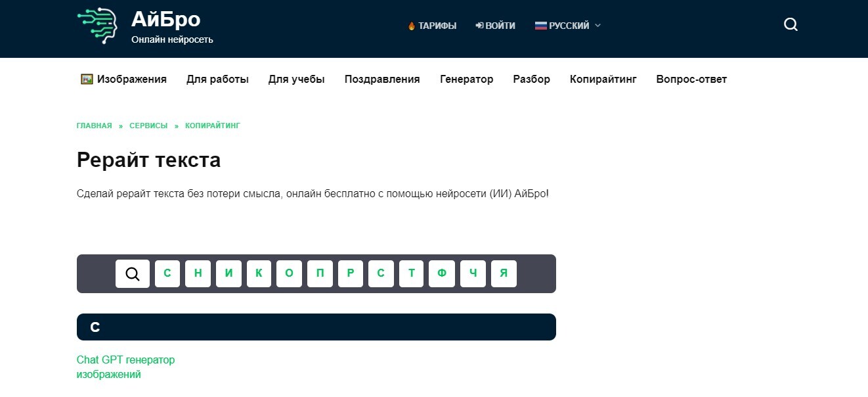Click the Онлайн нейросеть tagline
This screenshot has width=868, height=397.
point(172,39)
